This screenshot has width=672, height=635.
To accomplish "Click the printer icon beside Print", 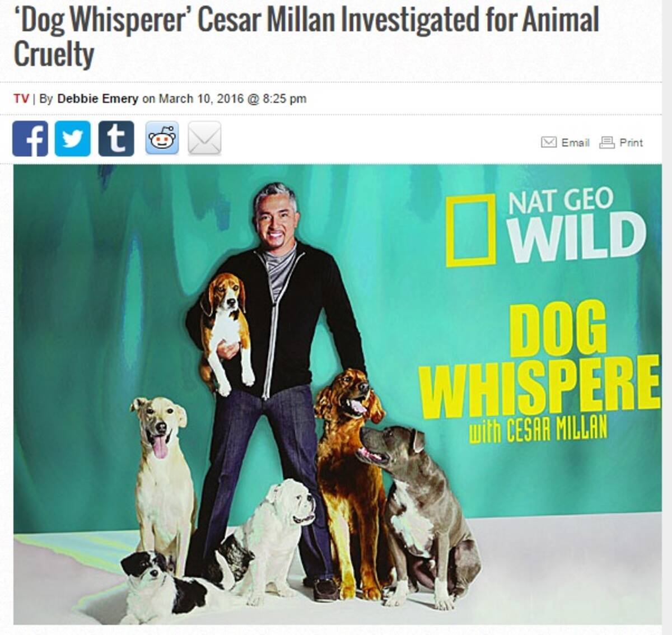I will [x=607, y=143].
